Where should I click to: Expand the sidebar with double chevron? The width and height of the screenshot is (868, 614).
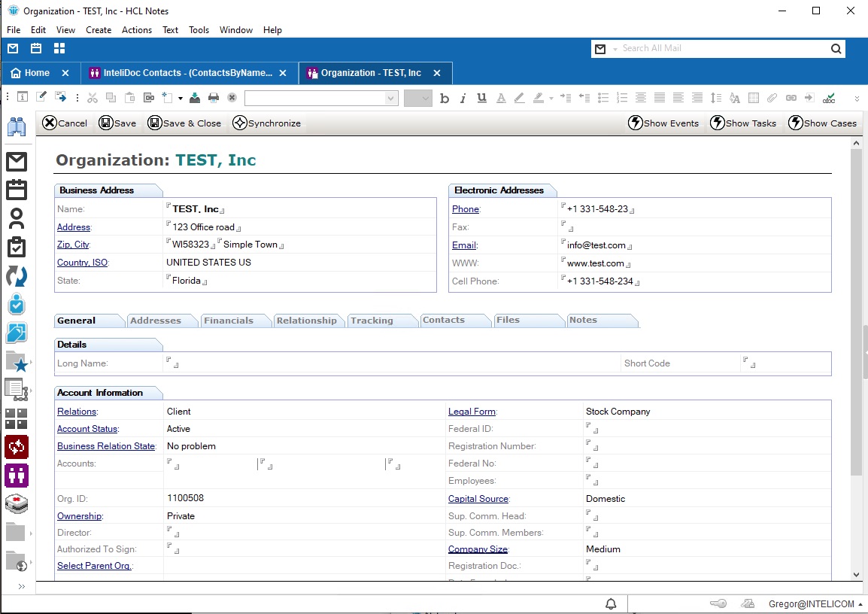tap(22, 586)
